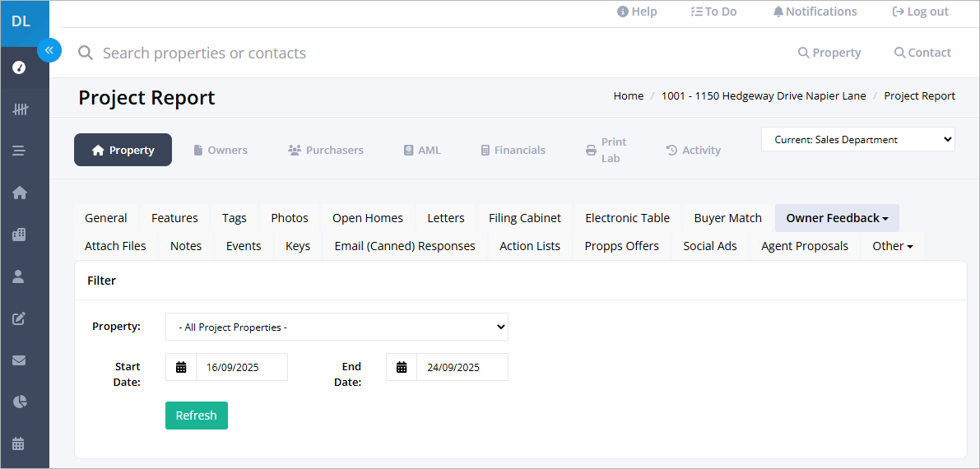Screen dimensions: 980x469
Task: Click the tally marks sidebar icon
Action: coord(20,109)
